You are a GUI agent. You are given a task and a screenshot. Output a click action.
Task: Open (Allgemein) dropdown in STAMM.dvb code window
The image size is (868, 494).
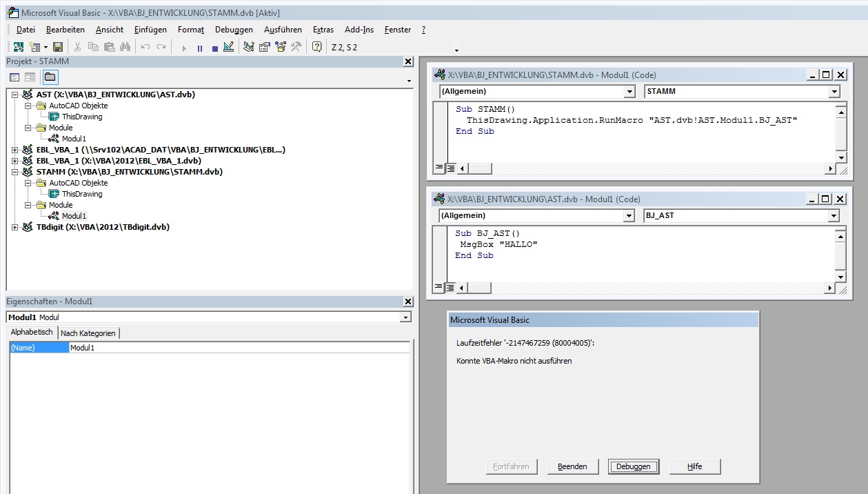(629, 92)
